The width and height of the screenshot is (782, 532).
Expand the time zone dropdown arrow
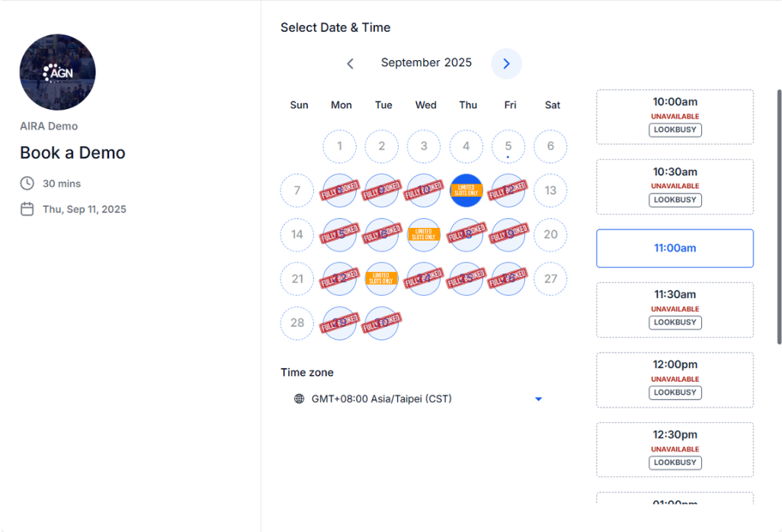click(539, 399)
